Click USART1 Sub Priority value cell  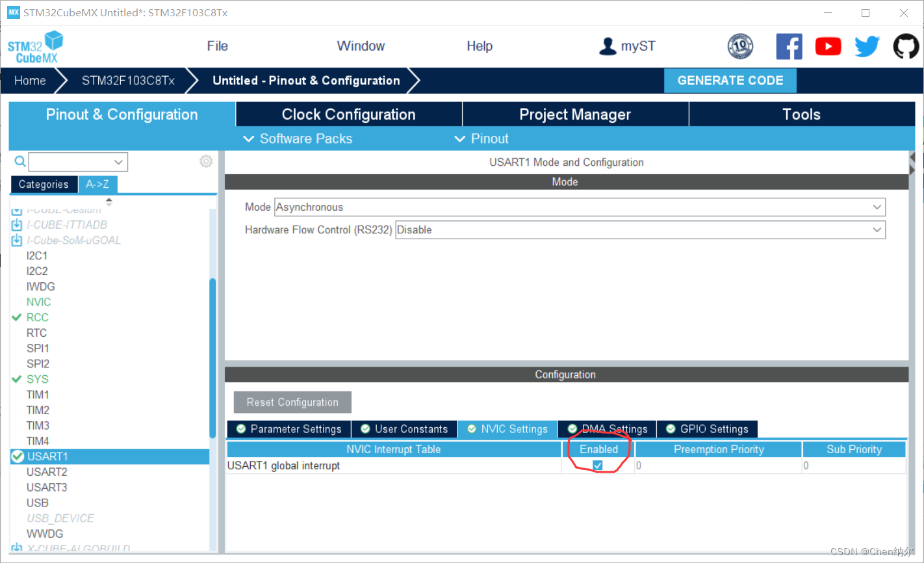[x=854, y=465]
